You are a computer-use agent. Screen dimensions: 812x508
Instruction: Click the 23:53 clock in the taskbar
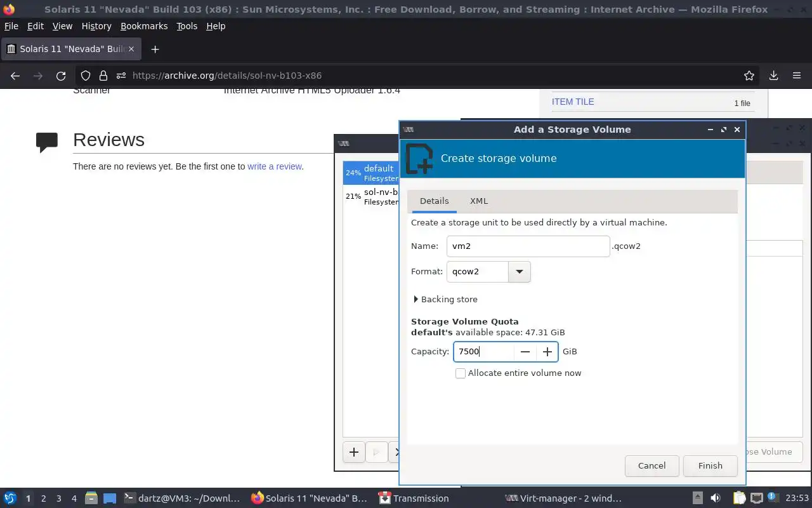tap(797, 498)
